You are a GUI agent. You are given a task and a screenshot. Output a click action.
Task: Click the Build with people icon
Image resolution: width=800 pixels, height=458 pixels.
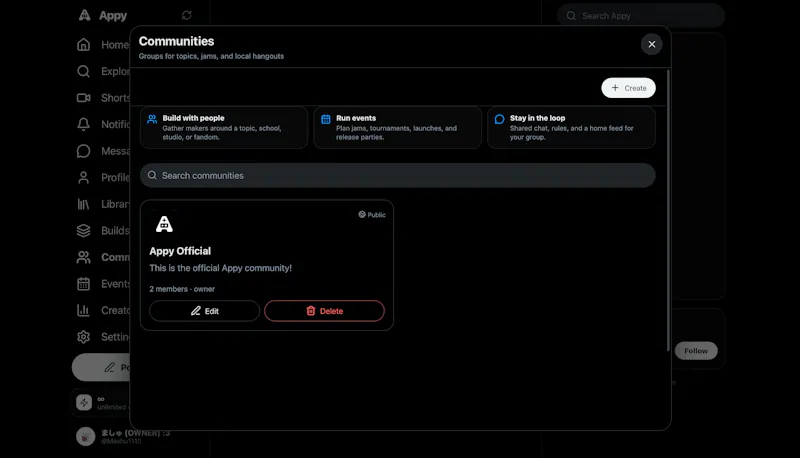tap(152, 119)
